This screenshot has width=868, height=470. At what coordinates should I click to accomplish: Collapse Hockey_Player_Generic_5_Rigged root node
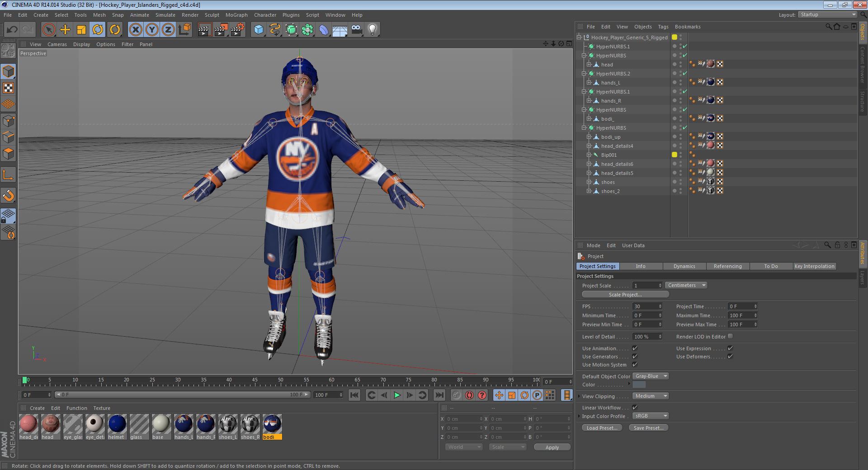pos(579,37)
